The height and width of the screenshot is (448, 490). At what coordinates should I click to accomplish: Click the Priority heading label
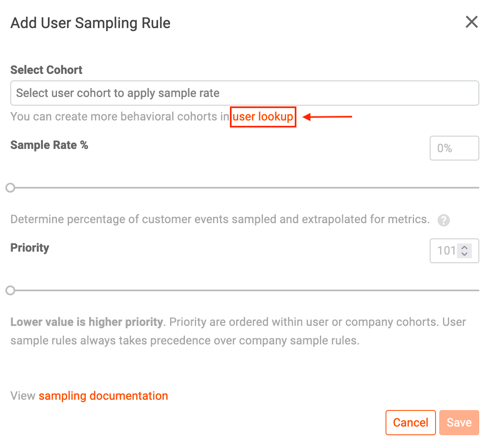(x=30, y=248)
